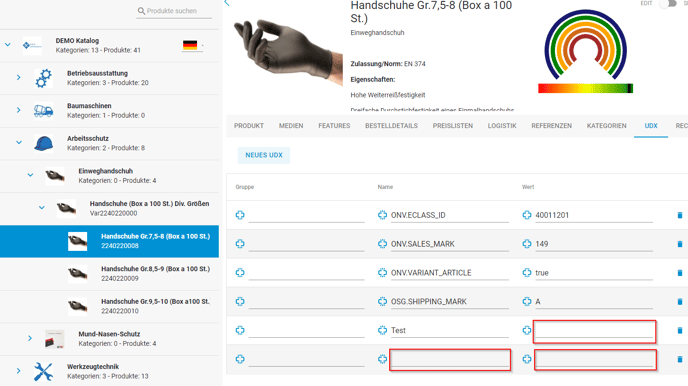
Task: Click group crosshair icon in the Test row
Action: point(240,330)
